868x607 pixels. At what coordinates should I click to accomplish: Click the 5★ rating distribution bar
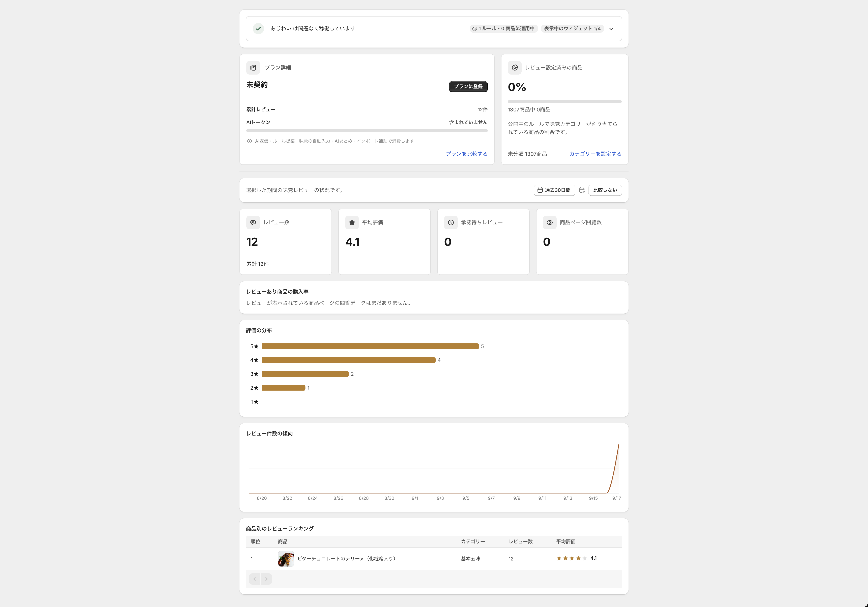(x=370, y=346)
